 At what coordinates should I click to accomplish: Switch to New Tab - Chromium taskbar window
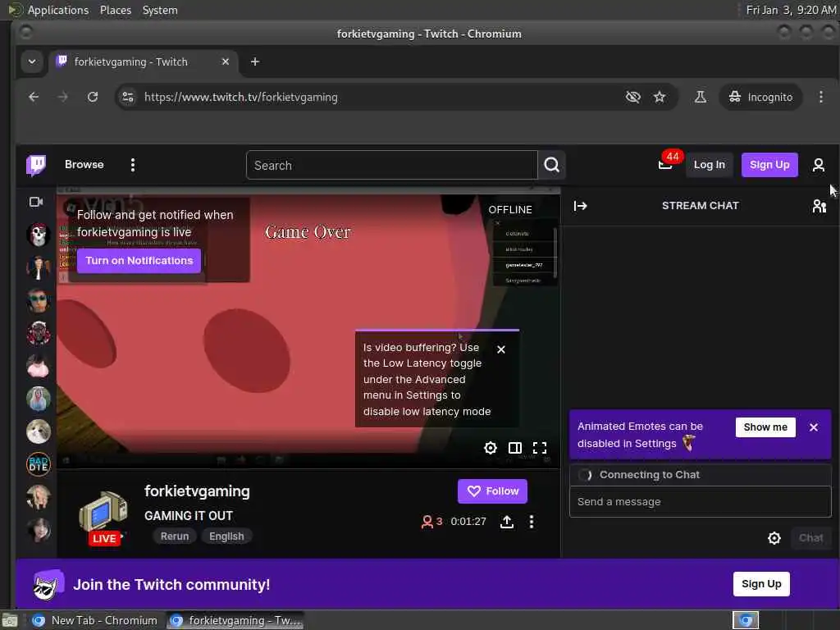pos(95,620)
